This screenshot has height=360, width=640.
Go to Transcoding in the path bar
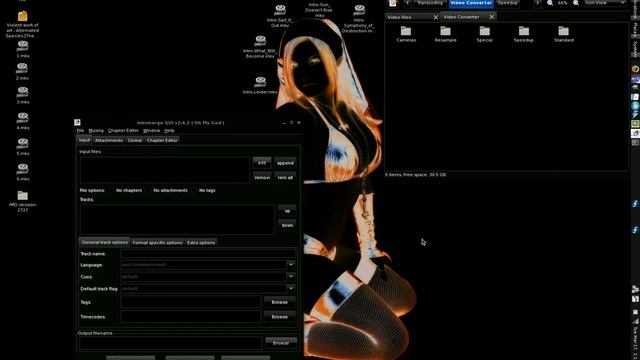430,3
